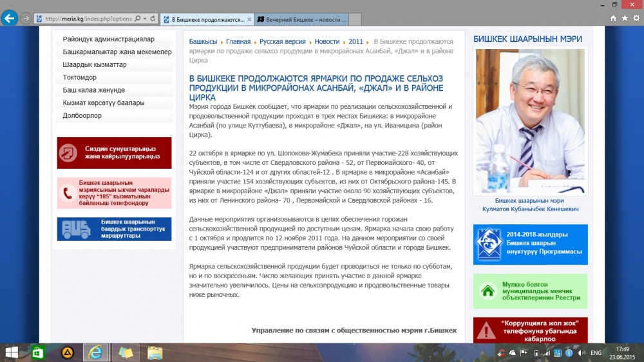Refresh the page with the reload icon
644x362 pixels.
coord(153,19)
